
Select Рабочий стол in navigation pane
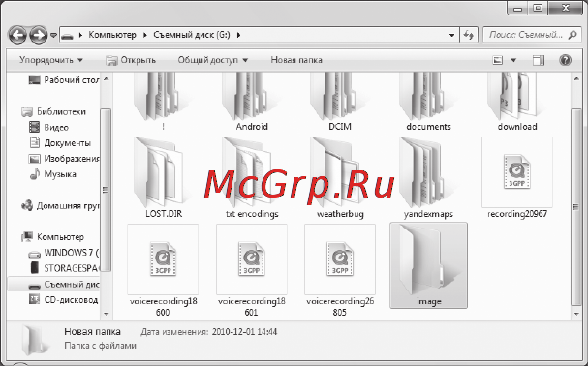pos(64,79)
